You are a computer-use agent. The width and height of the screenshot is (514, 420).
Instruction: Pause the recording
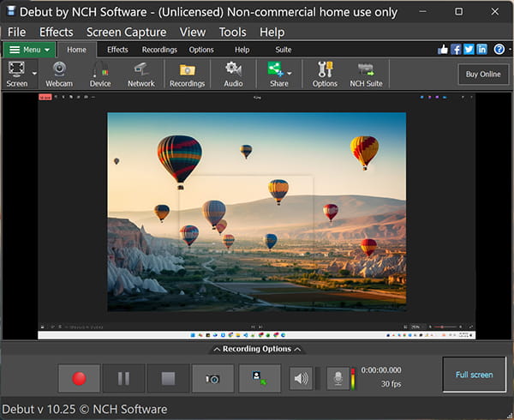(x=123, y=378)
